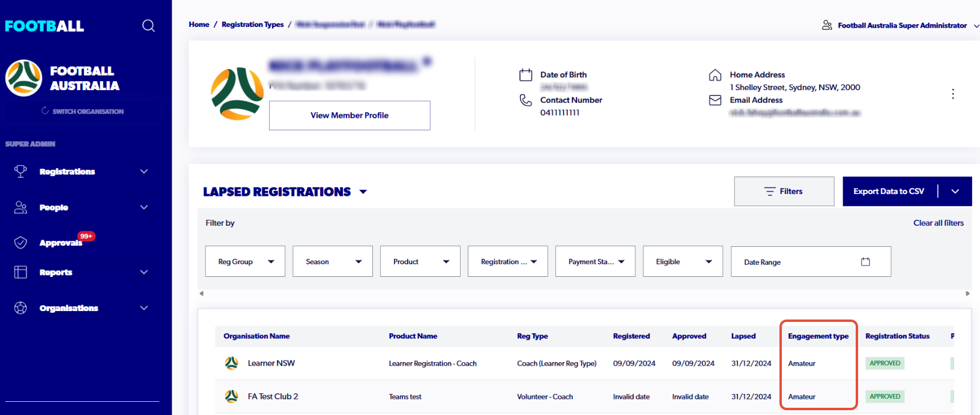Open the three-dot more options menu

point(953,94)
